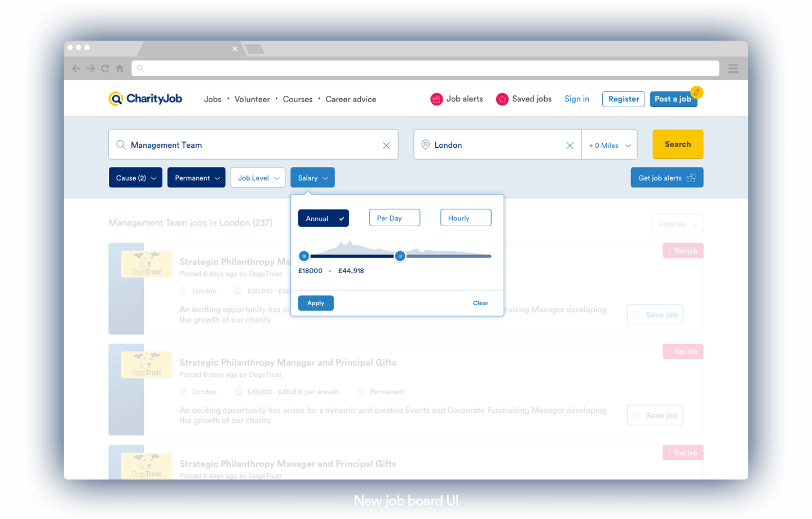Select Per Day salary option
The height and width of the screenshot is (519, 812).
[x=395, y=218]
